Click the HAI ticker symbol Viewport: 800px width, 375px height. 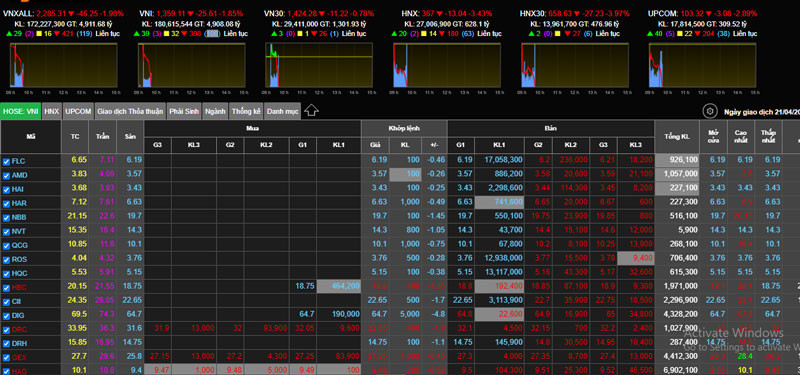click(x=18, y=189)
